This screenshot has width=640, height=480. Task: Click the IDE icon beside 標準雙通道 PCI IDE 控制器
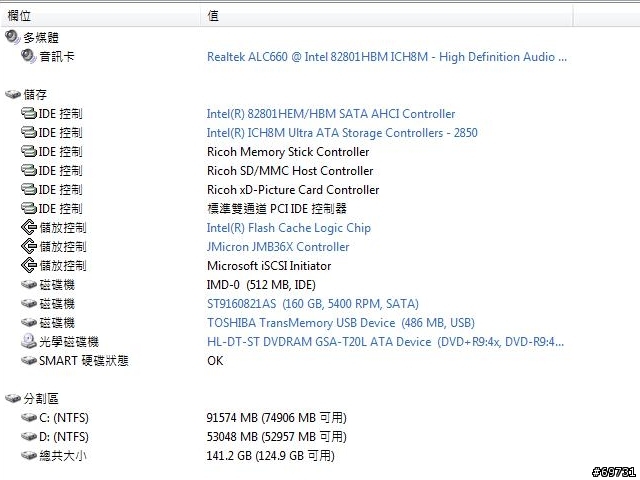point(29,208)
